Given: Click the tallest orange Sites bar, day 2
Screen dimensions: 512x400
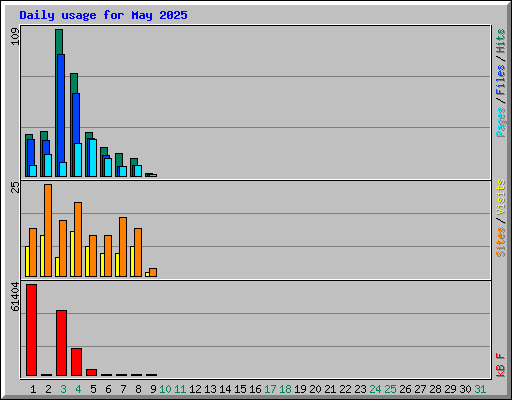Looking at the screenshot, I should (48, 230).
